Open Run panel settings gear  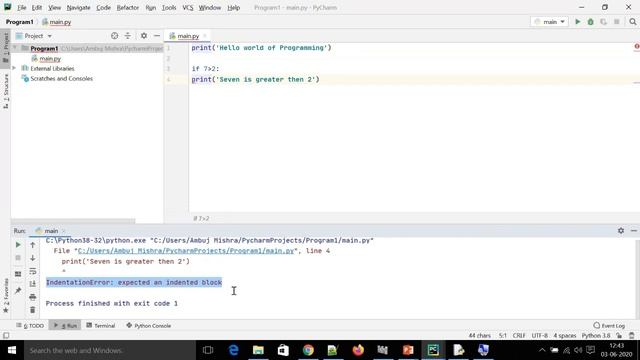click(x=621, y=231)
